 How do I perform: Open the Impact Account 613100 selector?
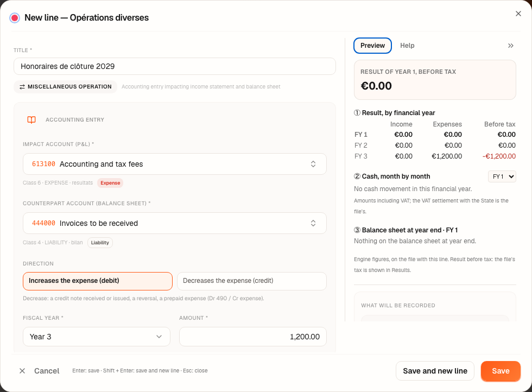(x=175, y=164)
